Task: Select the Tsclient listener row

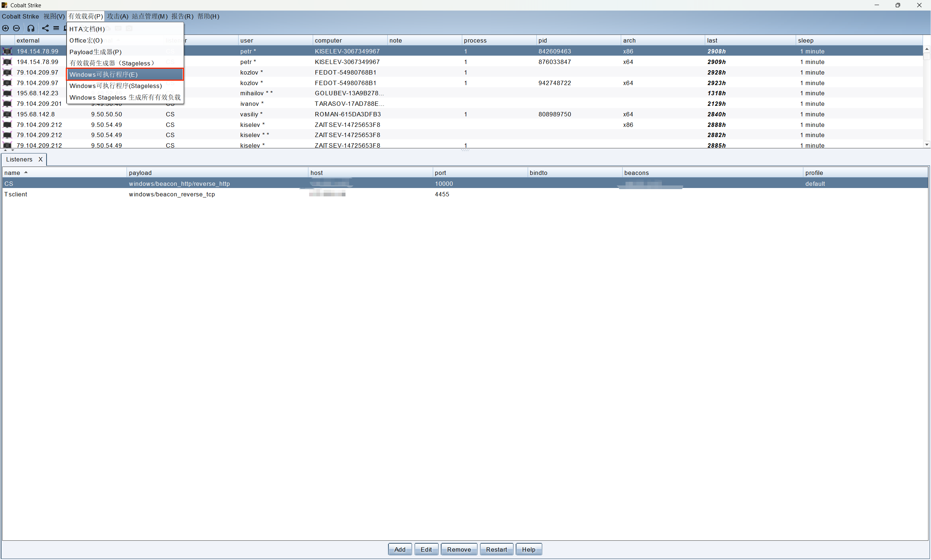Action: pyautogui.click(x=465, y=194)
